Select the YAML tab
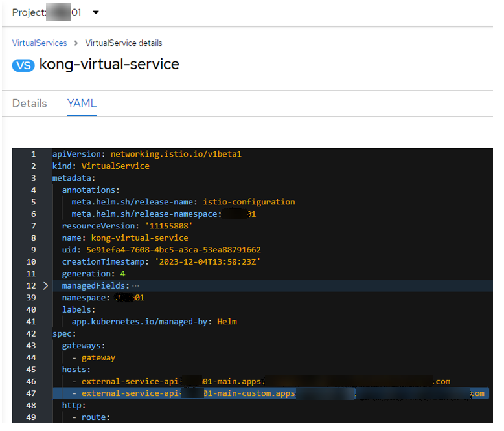This screenshot has width=504, height=431. 82,104
